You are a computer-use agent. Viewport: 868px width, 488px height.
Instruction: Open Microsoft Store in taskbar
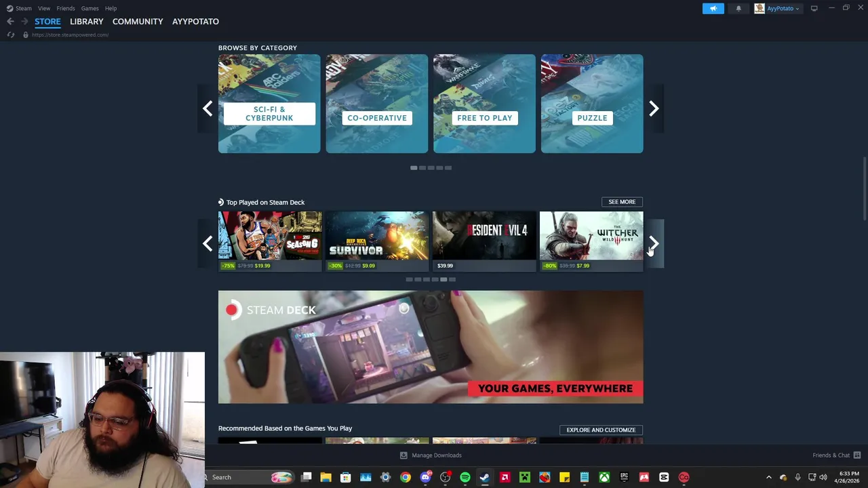click(x=345, y=477)
